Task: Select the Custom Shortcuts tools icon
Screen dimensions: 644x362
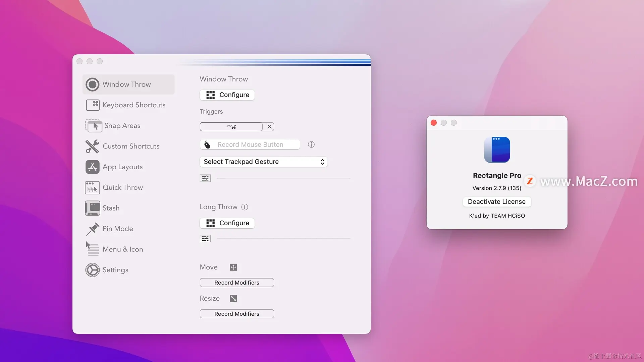Action: [x=92, y=146]
